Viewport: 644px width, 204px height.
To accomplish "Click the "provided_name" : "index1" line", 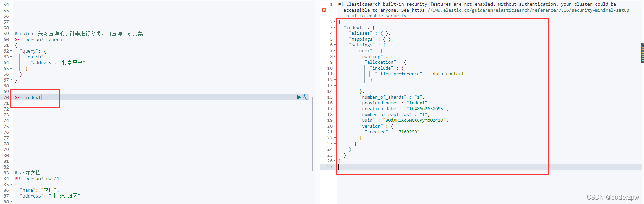I will (x=395, y=103).
